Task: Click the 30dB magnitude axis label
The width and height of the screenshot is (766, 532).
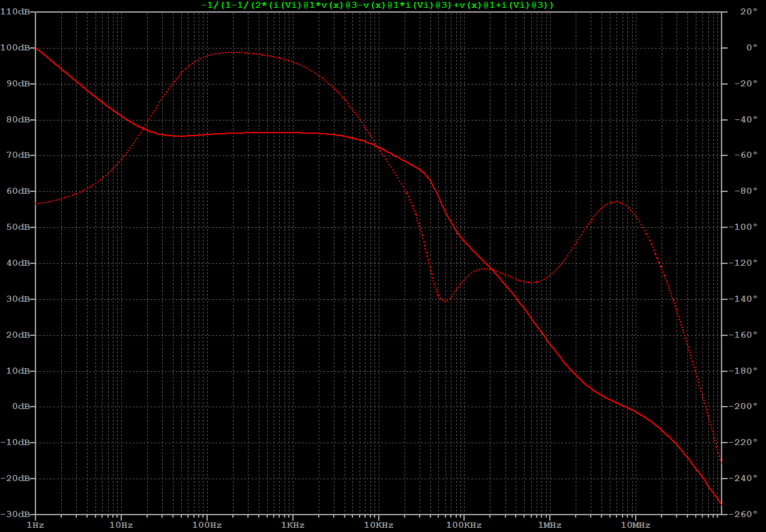Action: click(17, 299)
